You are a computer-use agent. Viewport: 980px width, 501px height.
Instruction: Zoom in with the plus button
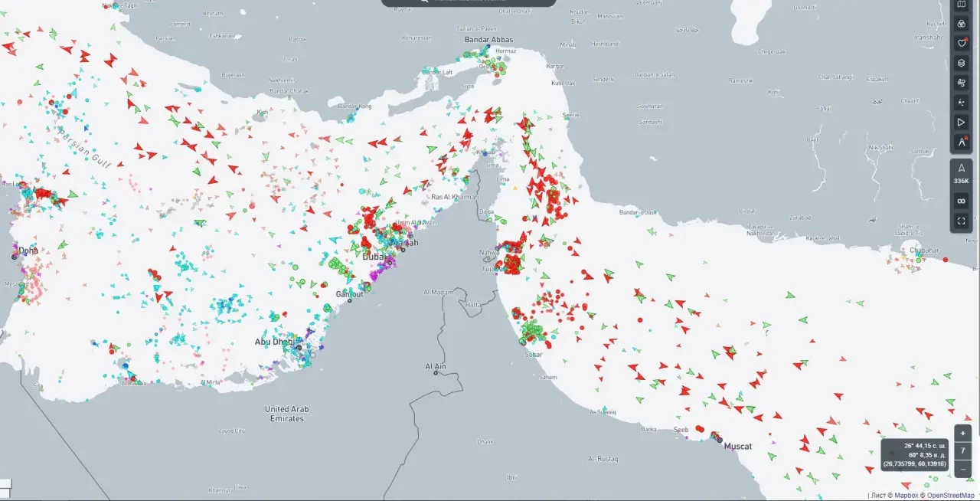(962, 433)
